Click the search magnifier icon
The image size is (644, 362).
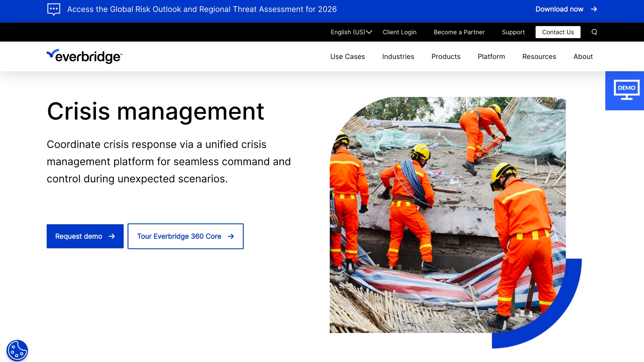click(594, 32)
